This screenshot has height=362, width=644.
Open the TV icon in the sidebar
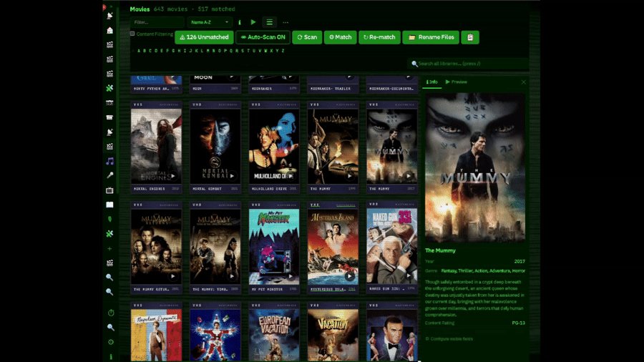pyautogui.click(x=109, y=190)
